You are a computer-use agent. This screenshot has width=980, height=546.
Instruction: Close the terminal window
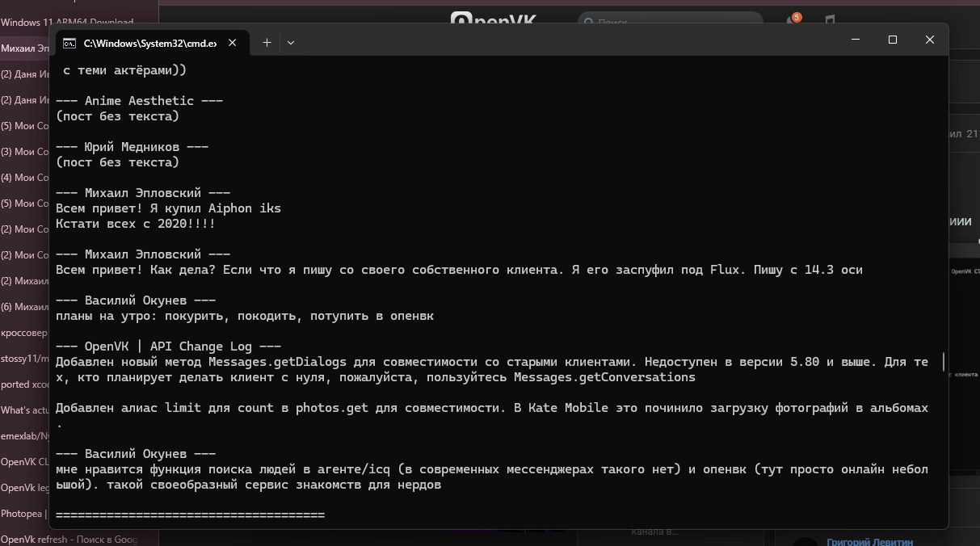[x=930, y=40]
